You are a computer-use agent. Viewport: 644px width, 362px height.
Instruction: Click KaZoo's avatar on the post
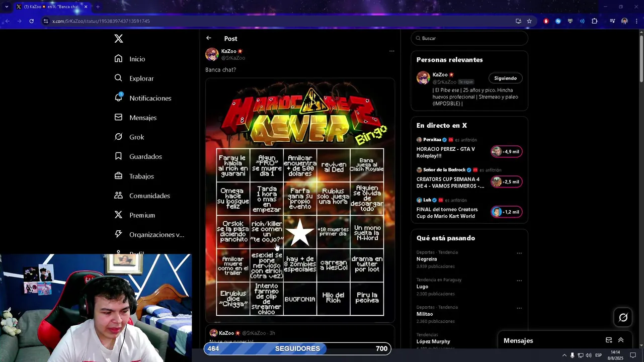point(212,54)
